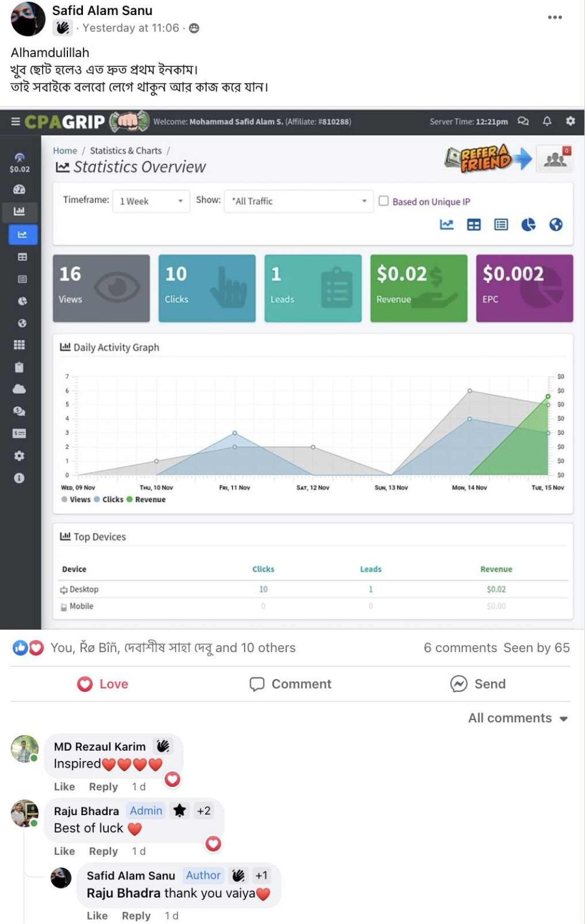
Task: Open the reactions list 'and 10 others'
Action: 256,648
